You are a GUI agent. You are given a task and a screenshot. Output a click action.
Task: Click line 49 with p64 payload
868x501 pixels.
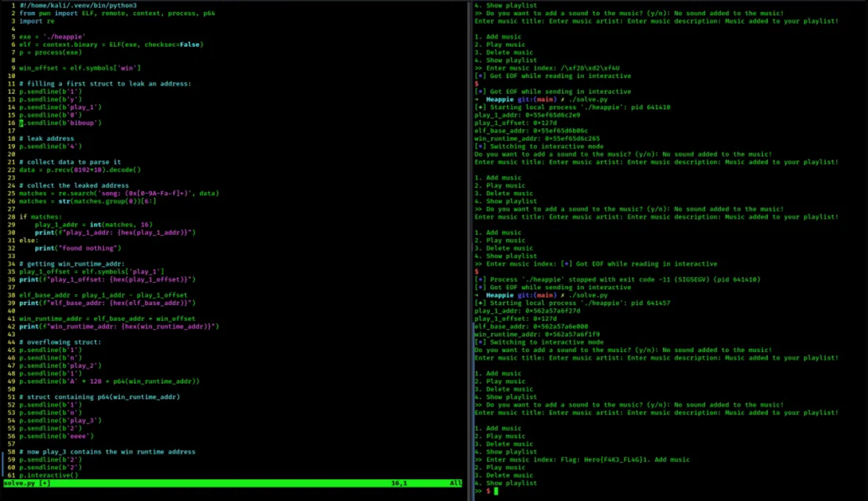pos(109,381)
